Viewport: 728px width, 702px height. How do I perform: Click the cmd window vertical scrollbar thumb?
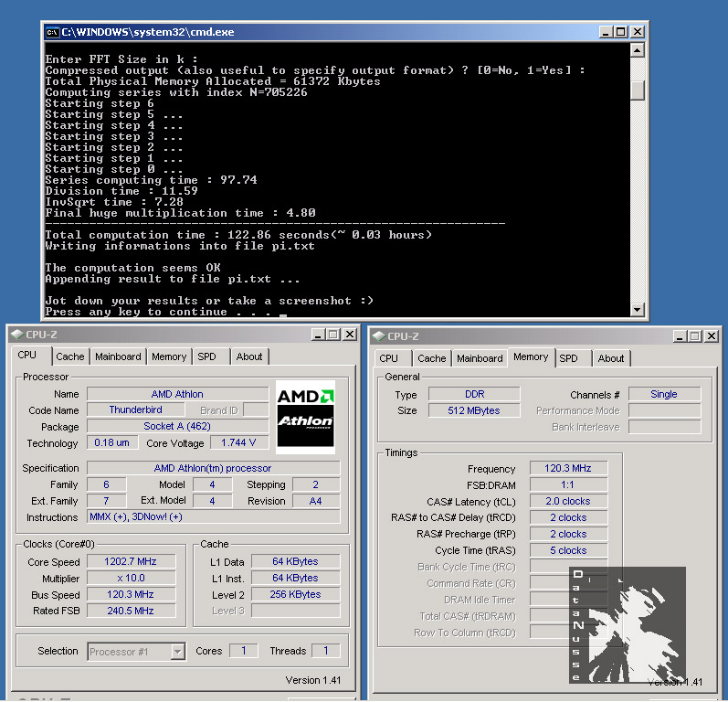coord(638,90)
